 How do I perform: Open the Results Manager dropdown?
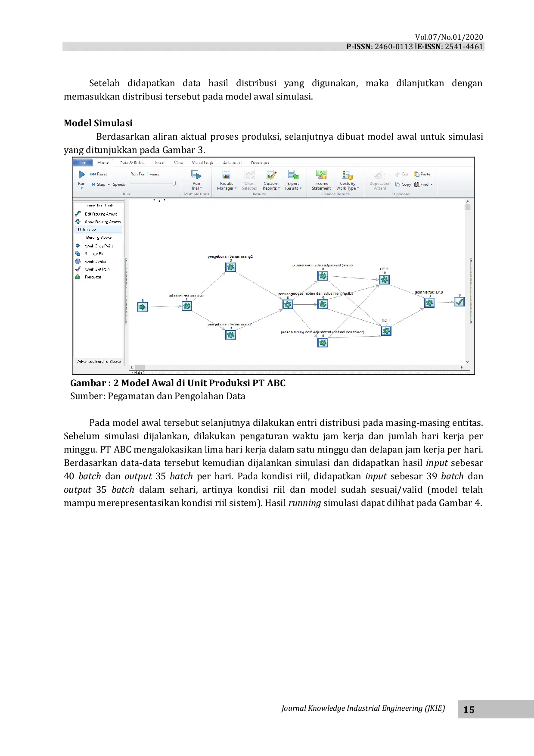click(x=227, y=185)
